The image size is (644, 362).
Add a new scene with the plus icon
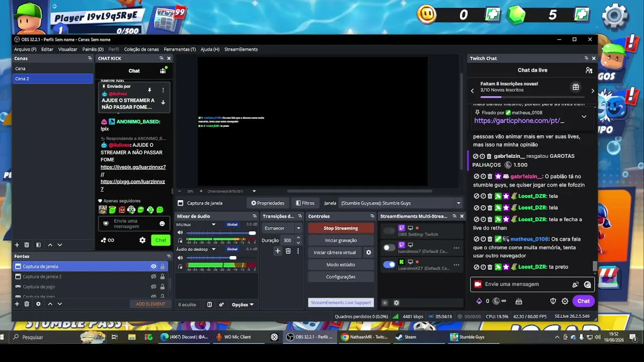click(17, 245)
